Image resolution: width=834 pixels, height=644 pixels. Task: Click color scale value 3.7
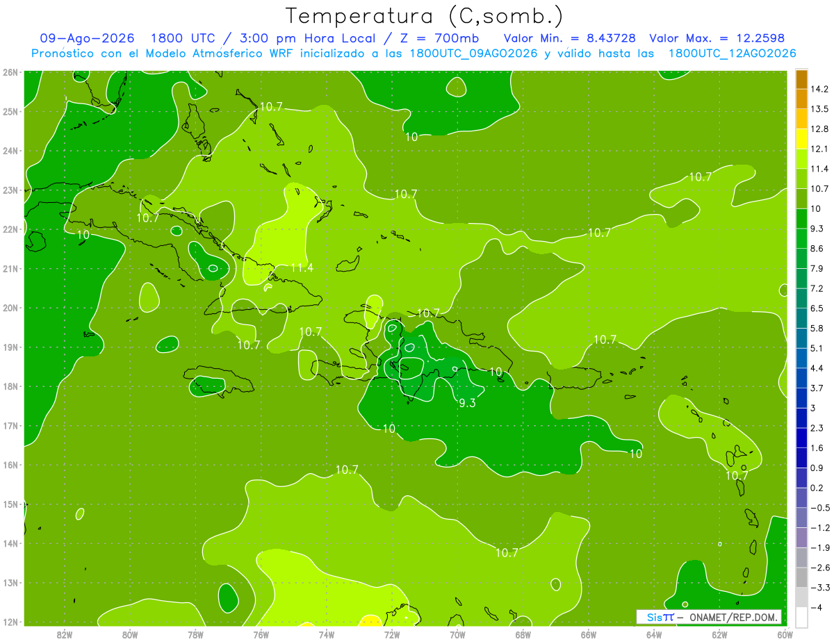tap(818, 388)
